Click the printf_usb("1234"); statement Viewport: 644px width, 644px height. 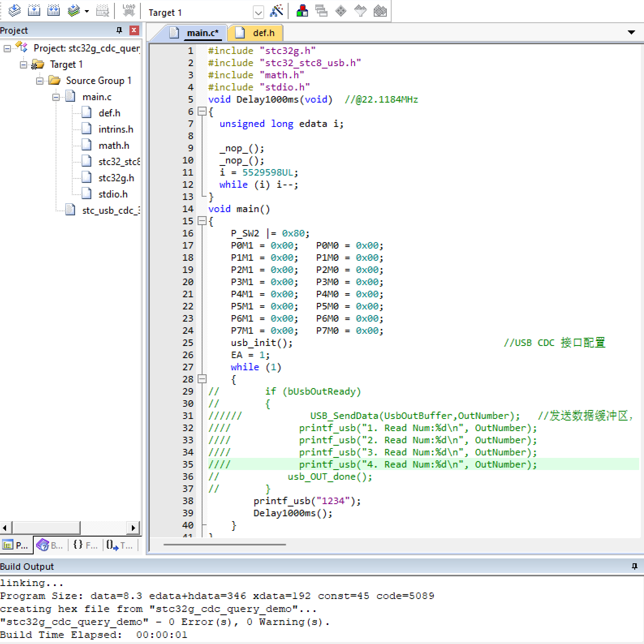tap(307, 501)
